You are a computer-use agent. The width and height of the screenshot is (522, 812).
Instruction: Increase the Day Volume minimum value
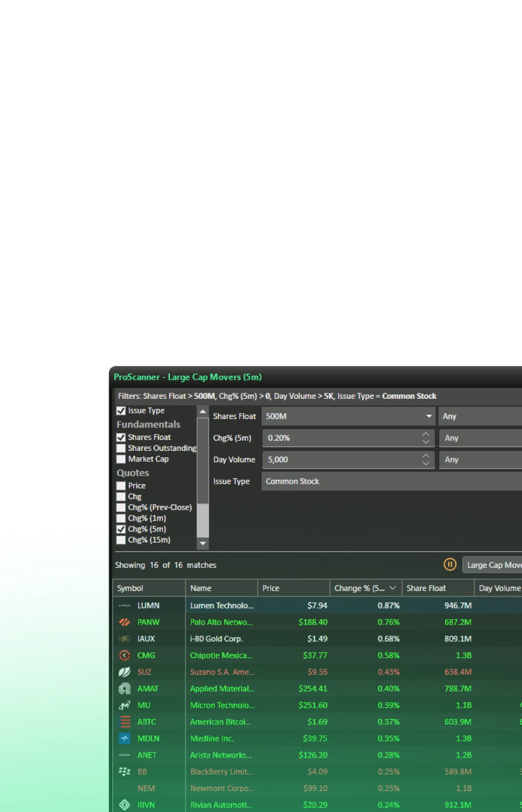425,456
